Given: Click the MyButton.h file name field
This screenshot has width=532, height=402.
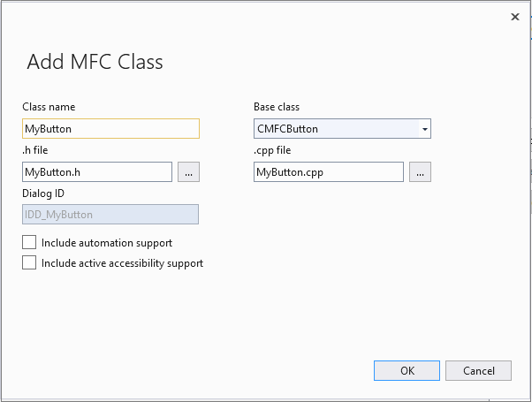Looking at the screenshot, I should (97, 172).
